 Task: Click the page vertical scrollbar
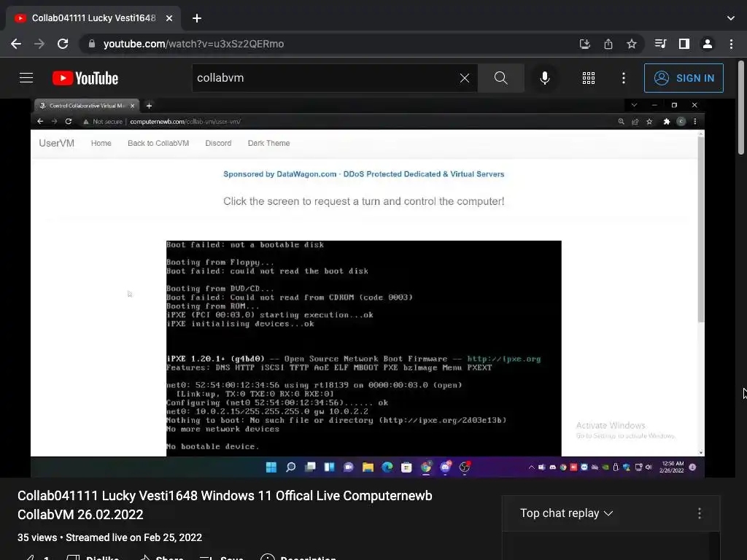click(x=741, y=107)
